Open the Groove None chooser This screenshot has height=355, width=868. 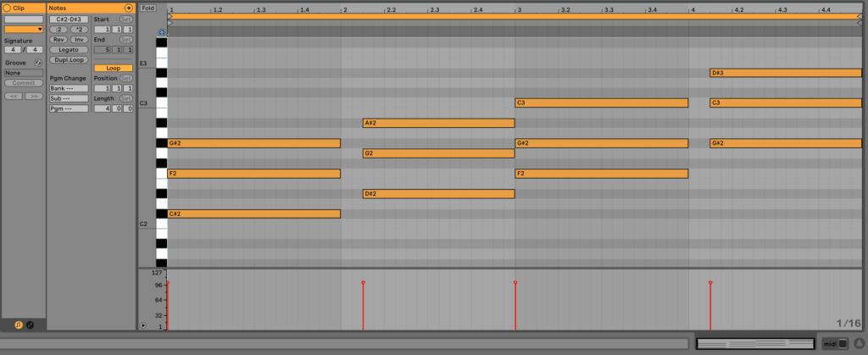[24, 73]
